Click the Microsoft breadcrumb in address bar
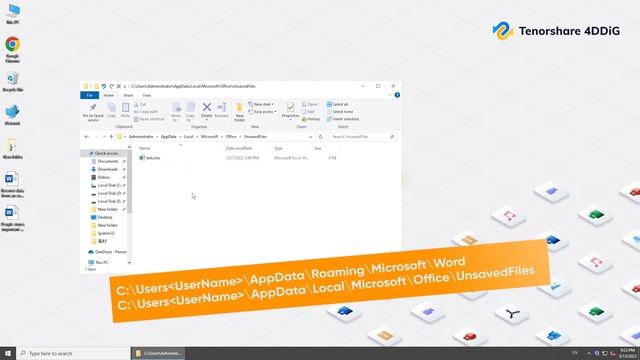This screenshot has height=360, width=640. (x=209, y=137)
